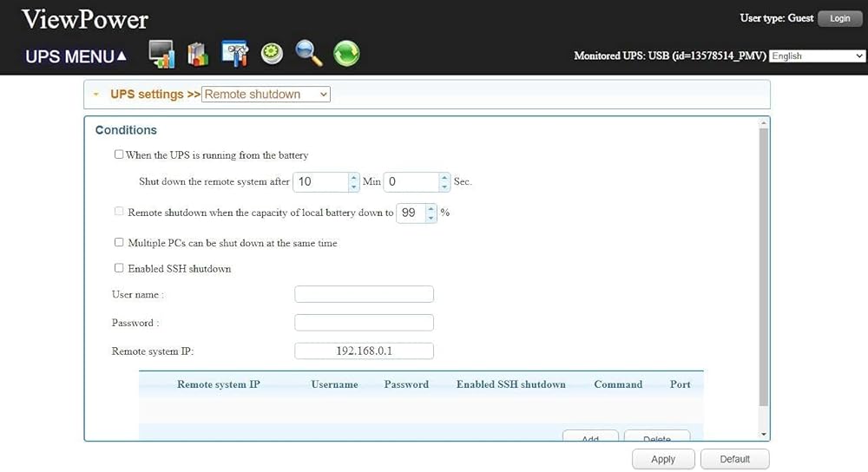Collapse the UPS settings panel arrow

point(96,95)
